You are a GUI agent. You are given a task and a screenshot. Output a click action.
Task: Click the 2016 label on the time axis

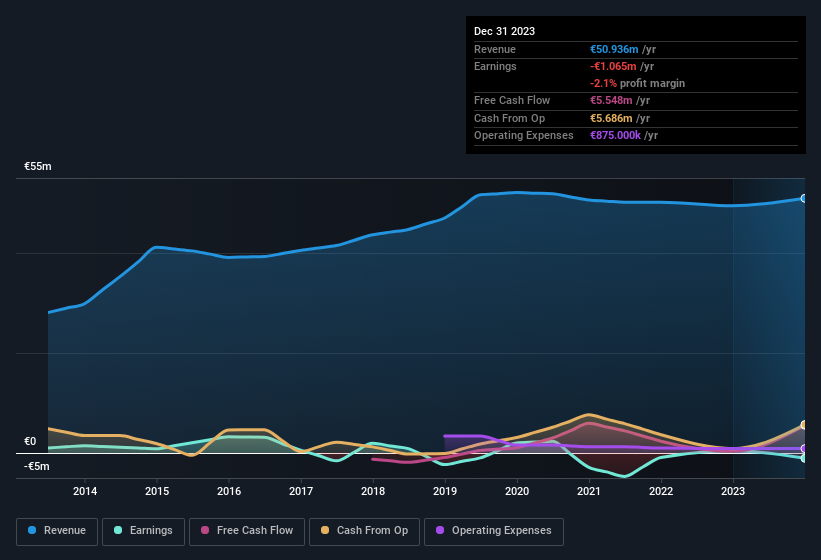(x=229, y=491)
